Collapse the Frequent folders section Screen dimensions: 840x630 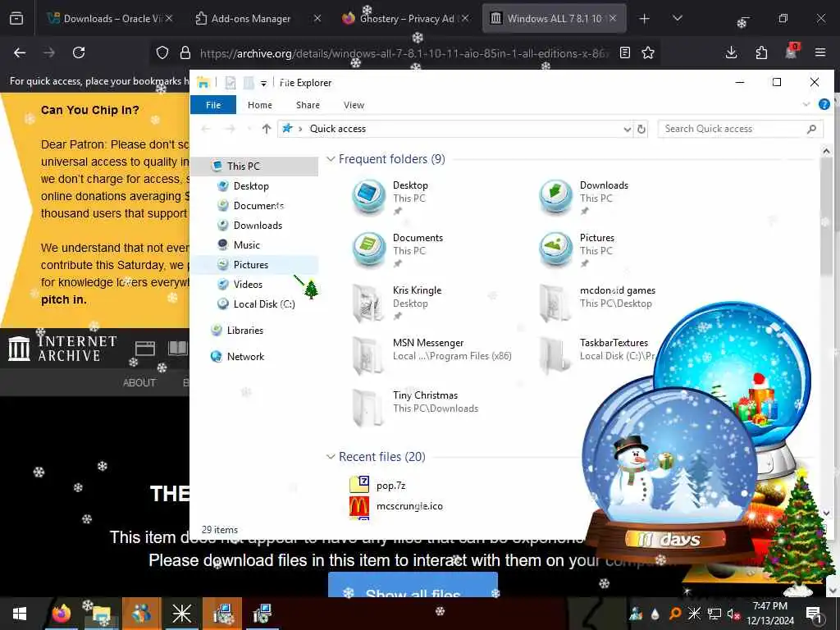331,159
